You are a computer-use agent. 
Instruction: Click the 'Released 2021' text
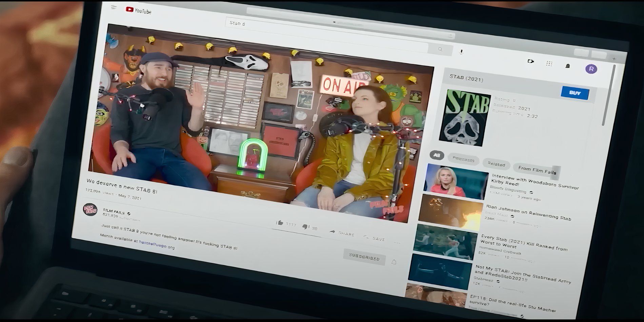tap(511, 107)
